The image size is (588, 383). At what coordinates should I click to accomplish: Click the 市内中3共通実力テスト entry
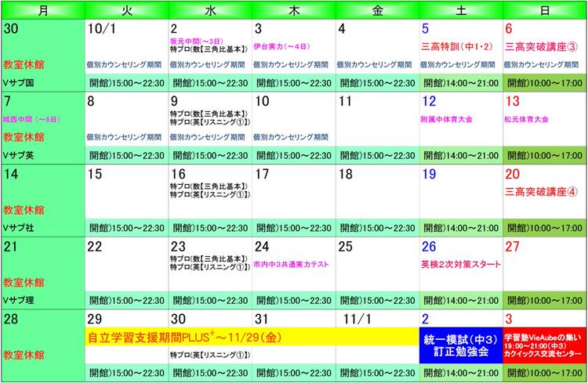291,265
